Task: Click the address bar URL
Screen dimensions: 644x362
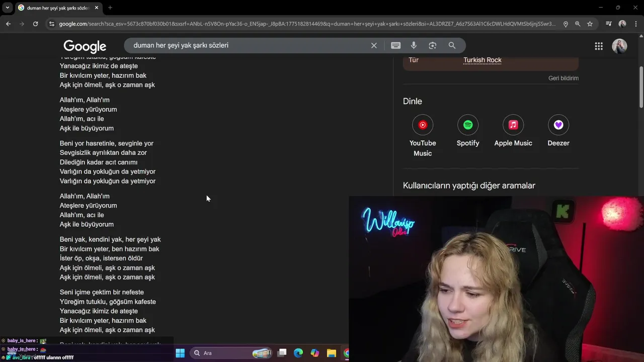Action: coord(307,24)
